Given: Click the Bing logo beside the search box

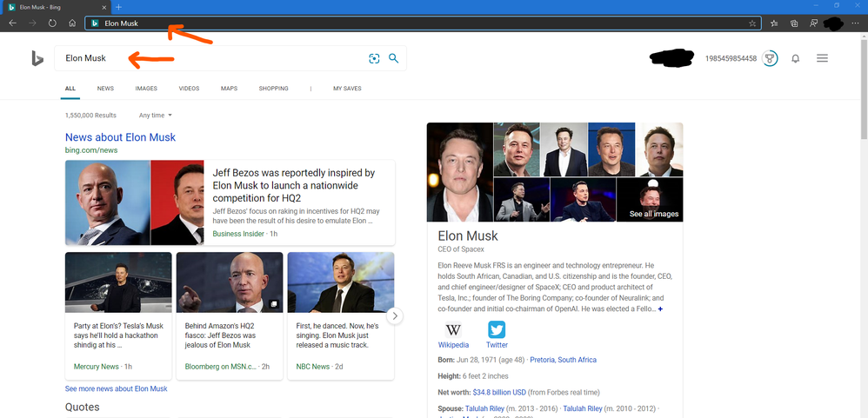Looking at the screenshot, I should [x=37, y=58].
